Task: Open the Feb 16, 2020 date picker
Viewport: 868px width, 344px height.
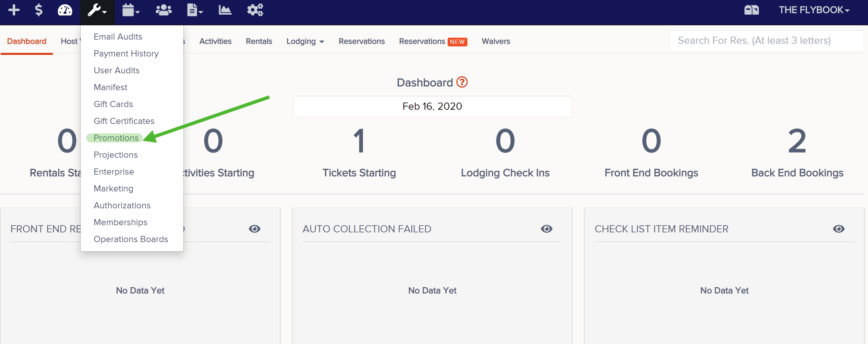Action: 432,106
